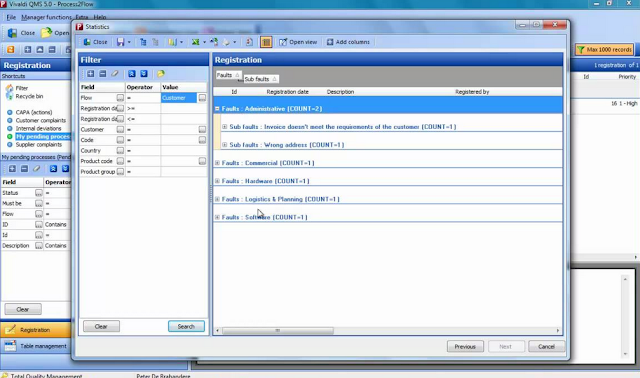The height and width of the screenshot is (378, 640).
Task: Switch to the Table management navigation pane
Action: coord(36,346)
